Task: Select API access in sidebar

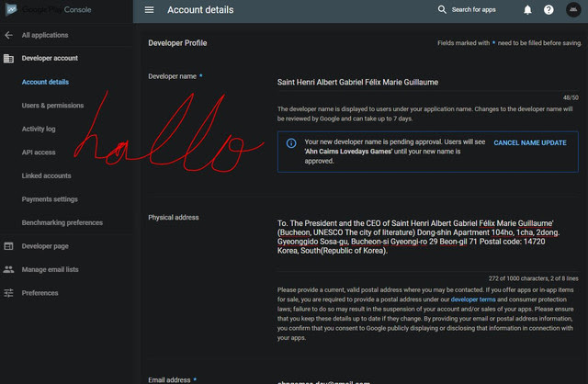Action: click(x=39, y=152)
